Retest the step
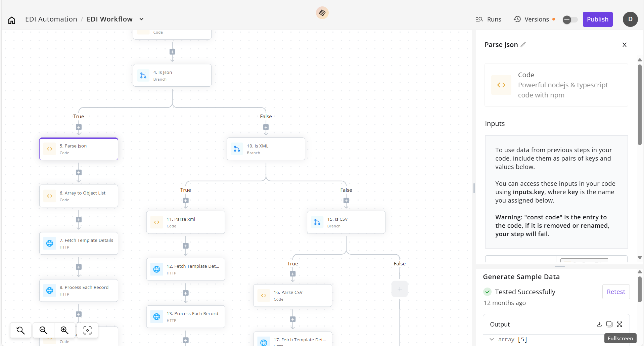 tap(616, 292)
